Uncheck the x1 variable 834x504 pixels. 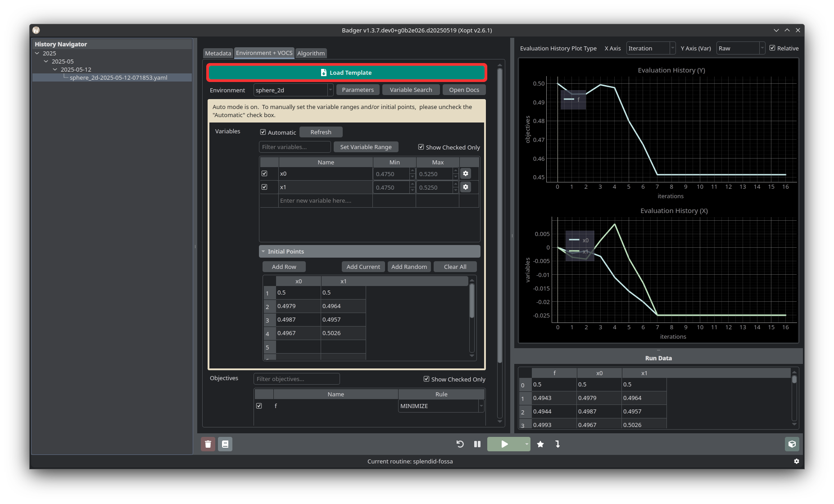(264, 187)
